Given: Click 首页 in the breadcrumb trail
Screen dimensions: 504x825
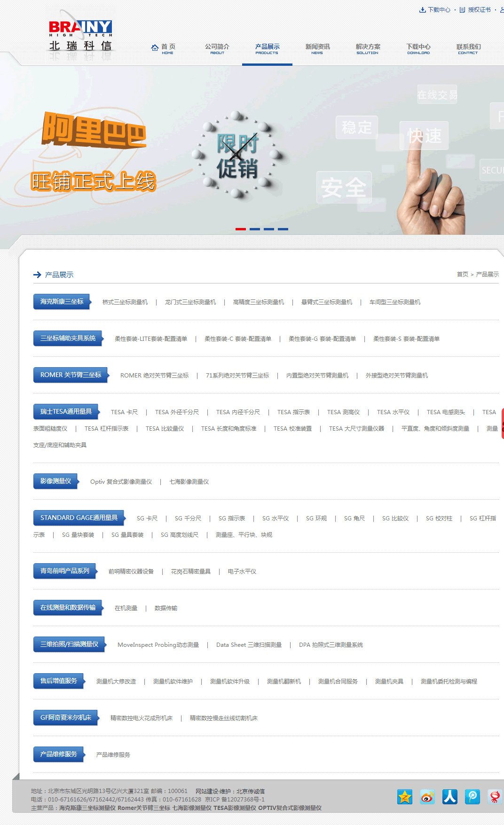Looking at the screenshot, I should (x=463, y=275).
